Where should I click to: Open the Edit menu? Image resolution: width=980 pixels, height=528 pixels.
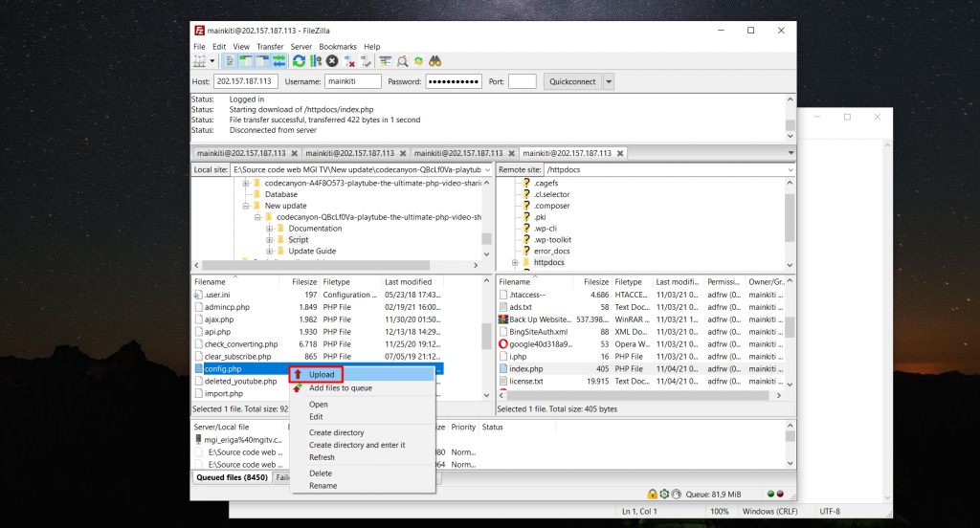pos(219,47)
